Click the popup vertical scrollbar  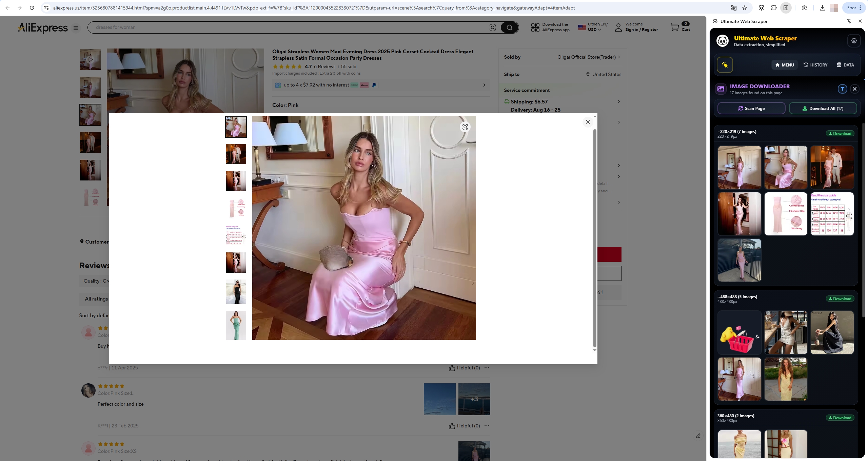(x=594, y=237)
